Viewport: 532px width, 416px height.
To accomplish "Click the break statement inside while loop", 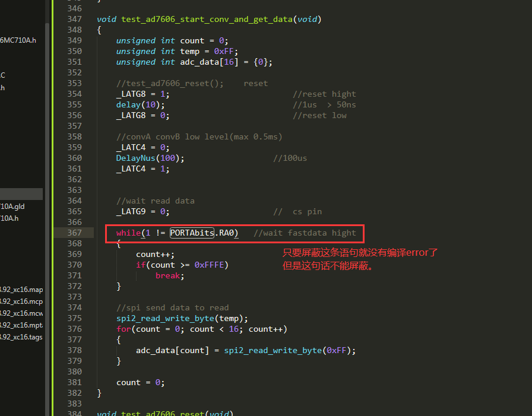I will (170, 275).
